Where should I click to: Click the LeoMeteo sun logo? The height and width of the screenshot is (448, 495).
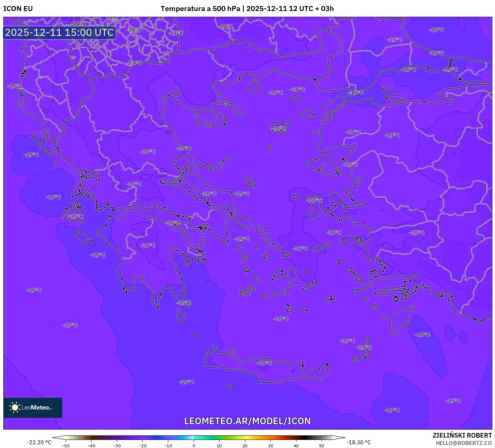click(15, 407)
